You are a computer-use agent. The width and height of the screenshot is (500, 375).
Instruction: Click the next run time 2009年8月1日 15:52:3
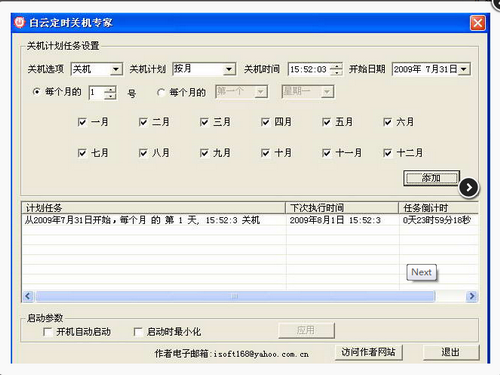coord(335,220)
